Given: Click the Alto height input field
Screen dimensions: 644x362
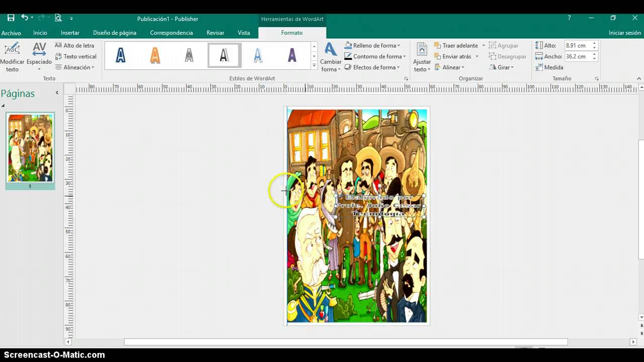Looking at the screenshot, I should point(578,45).
